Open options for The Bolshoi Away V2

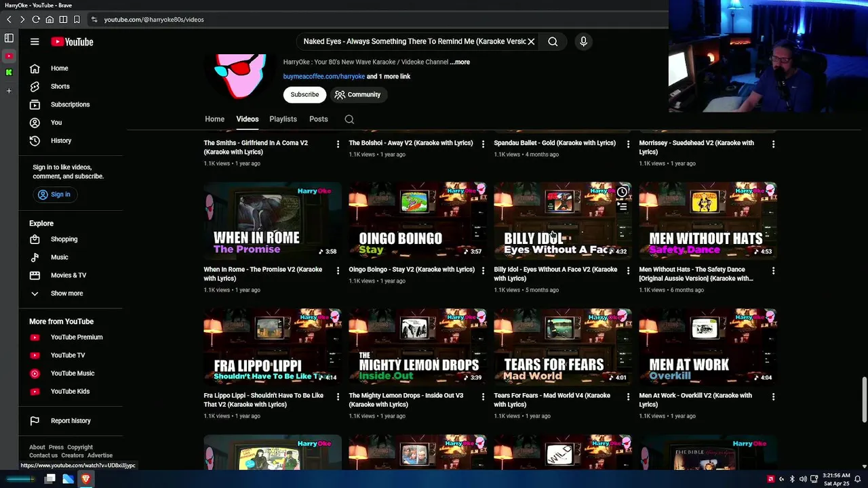coord(483,144)
